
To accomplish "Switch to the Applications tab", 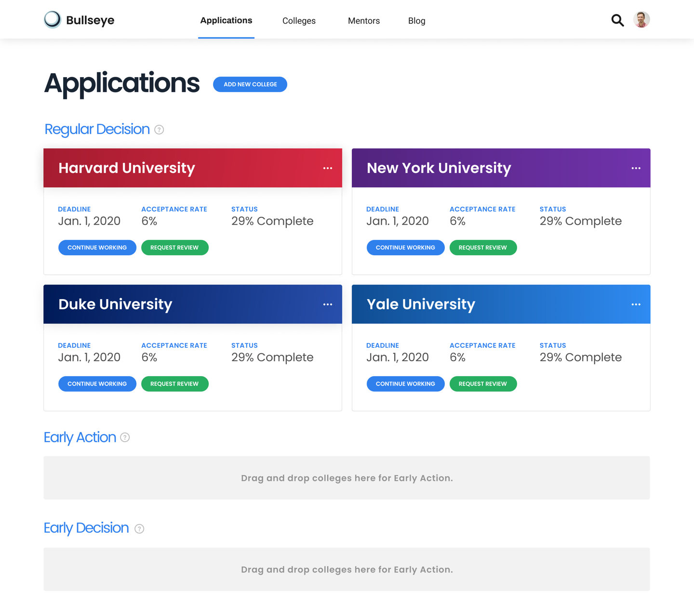I will (226, 20).
